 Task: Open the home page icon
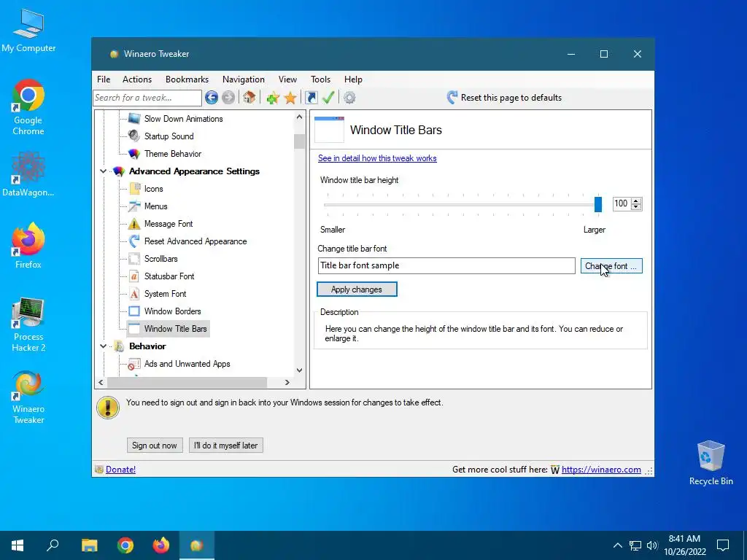[x=249, y=97]
